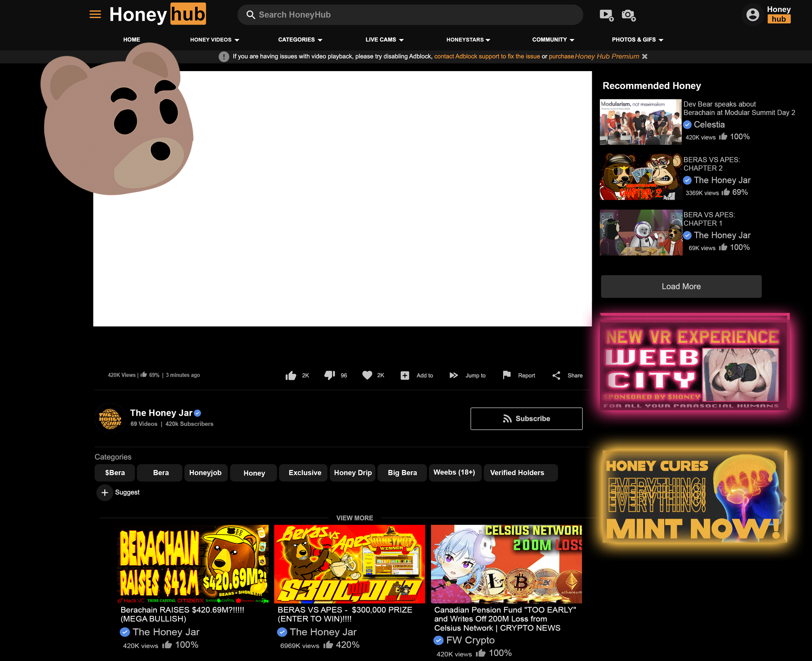Open Berachain RAISES $420.69M video thumbnail
This screenshot has width=812, height=661.
coord(193,564)
